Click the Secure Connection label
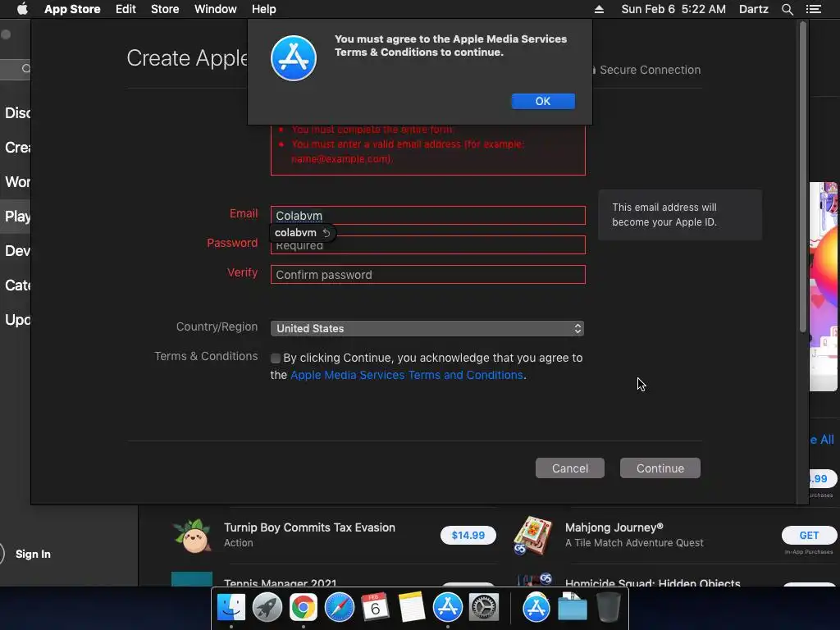Screen dimensions: 840x630 pyautogui.click(x=650, y=70)
